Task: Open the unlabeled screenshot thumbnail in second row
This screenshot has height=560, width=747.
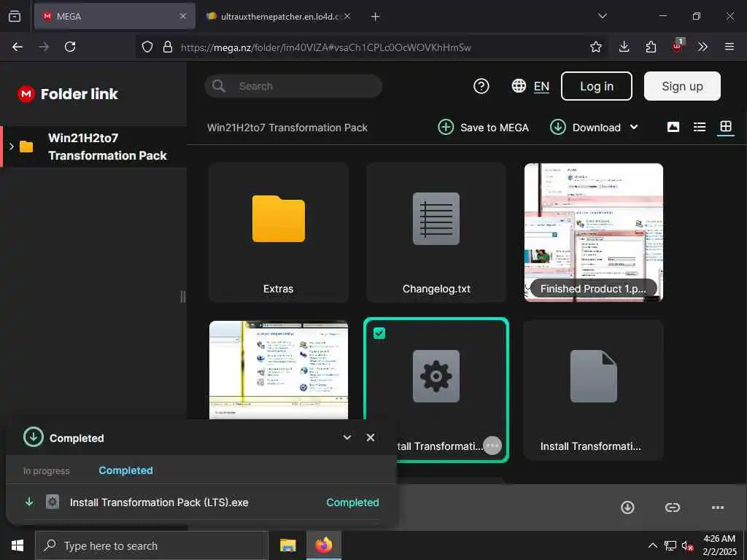Action: click(x=278, y=370)
